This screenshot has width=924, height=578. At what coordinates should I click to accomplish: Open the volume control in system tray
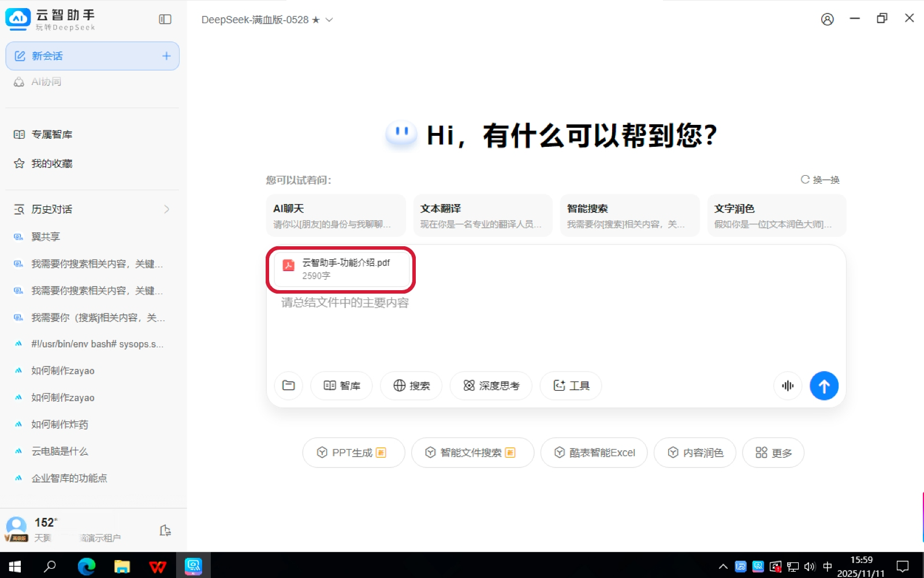(x=810, y=566)
